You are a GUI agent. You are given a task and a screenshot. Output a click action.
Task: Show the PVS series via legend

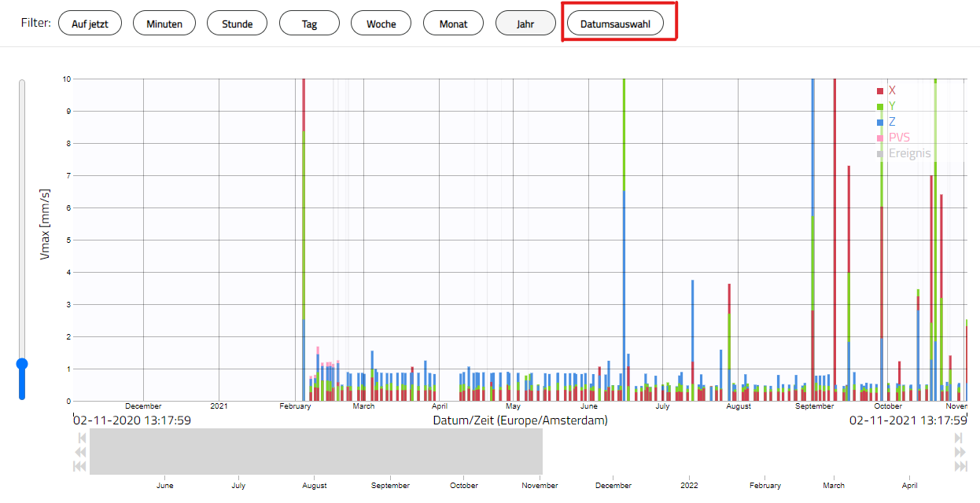[893, 138]
